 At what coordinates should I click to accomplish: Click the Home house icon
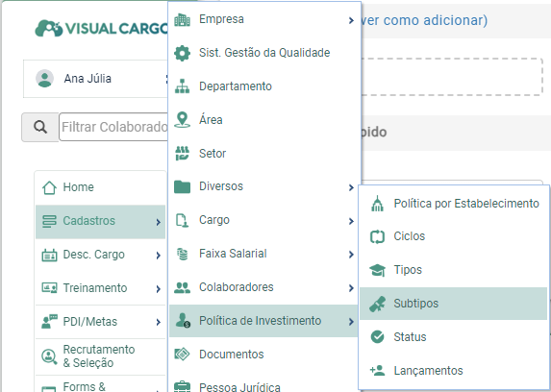point(49,187)
